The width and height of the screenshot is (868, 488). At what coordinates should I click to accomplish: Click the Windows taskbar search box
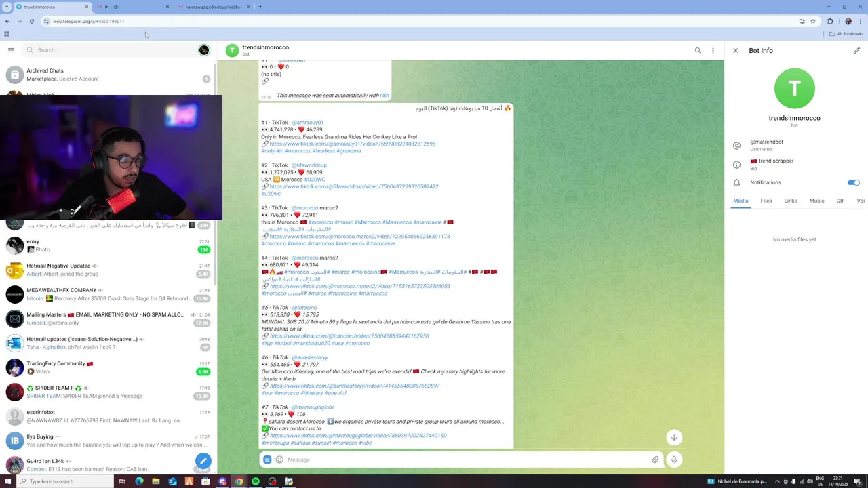point(66,481)
